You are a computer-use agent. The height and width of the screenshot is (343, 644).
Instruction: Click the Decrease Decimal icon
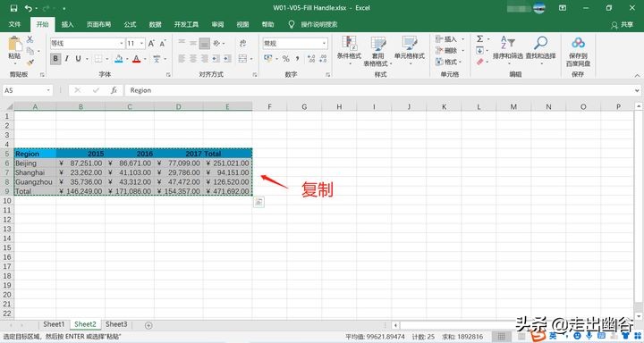(x=323, y=59)
